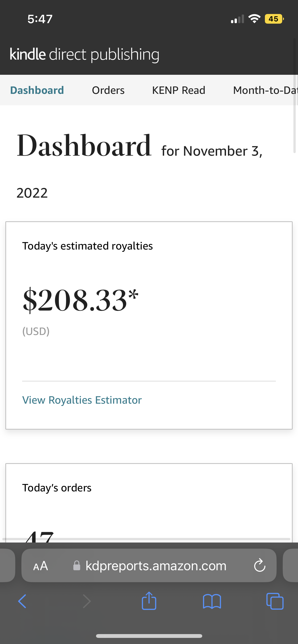Show all open tabs icon
The height and width of the screenshot is (644, 298).
275,601
